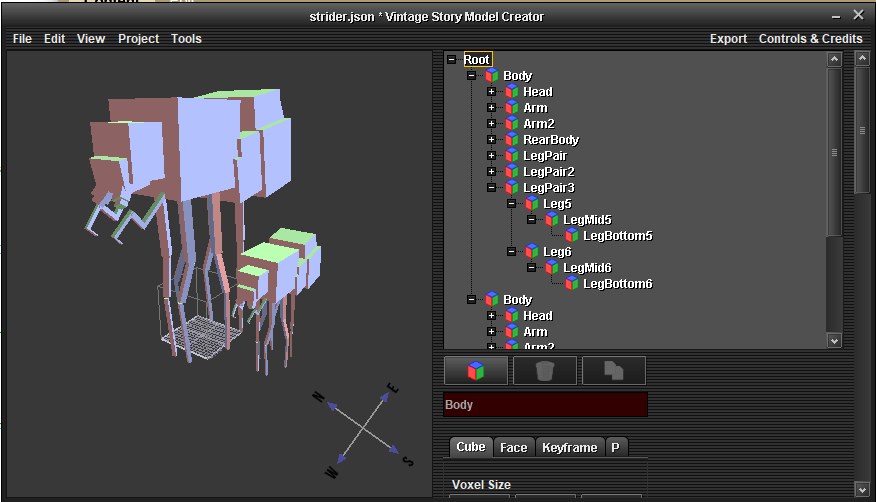Click the LegBottom5 cube icon
This screenshot has height=502, width=876.
[x=572, y=236]
